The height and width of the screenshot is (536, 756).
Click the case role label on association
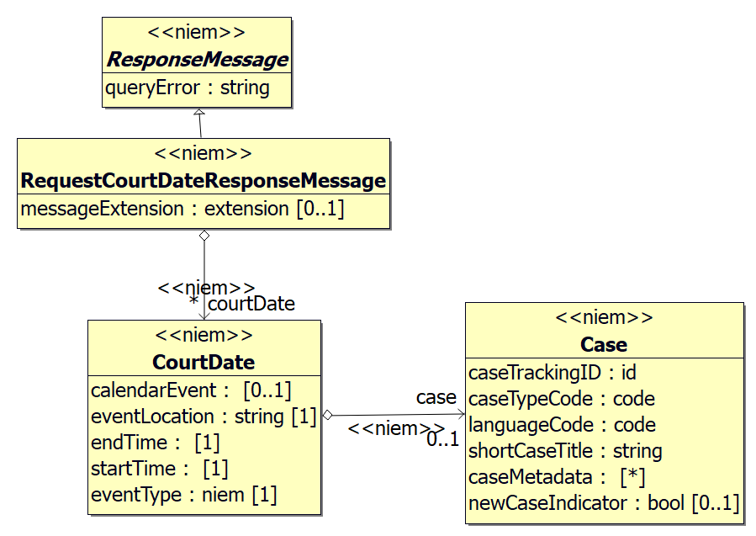pos(436,396)
